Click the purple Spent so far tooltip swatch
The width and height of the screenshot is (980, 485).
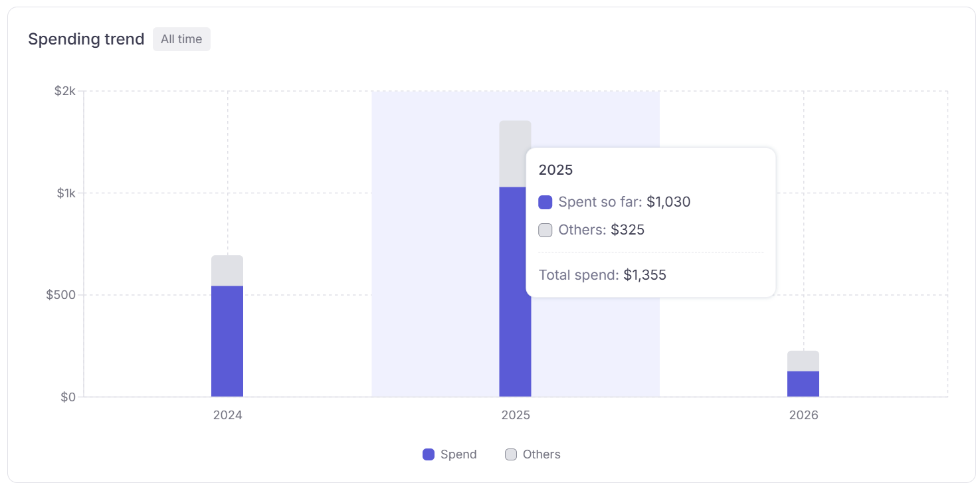[x=545, y=202]
